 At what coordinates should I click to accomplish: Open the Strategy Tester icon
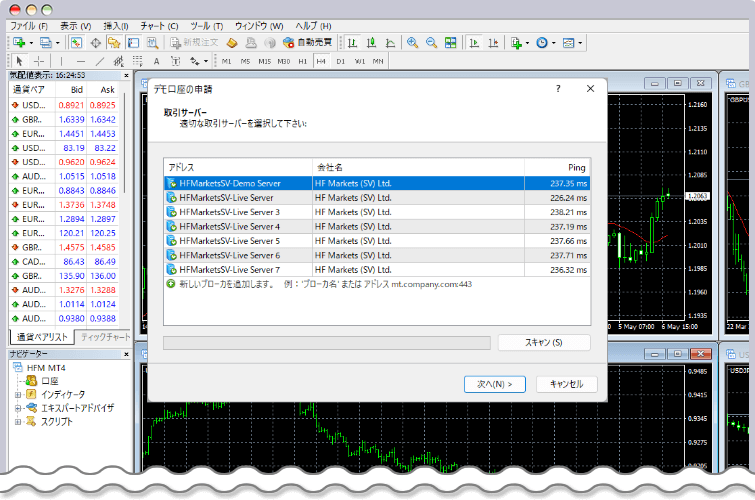[152, 43]
